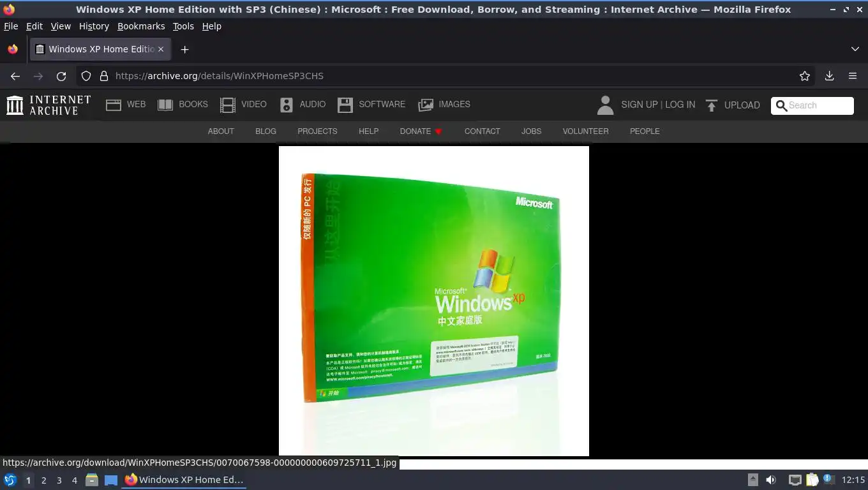Viewport: 868px width, 490px height.
Task: Click the update notification tray icon
Action: (828, 479)
